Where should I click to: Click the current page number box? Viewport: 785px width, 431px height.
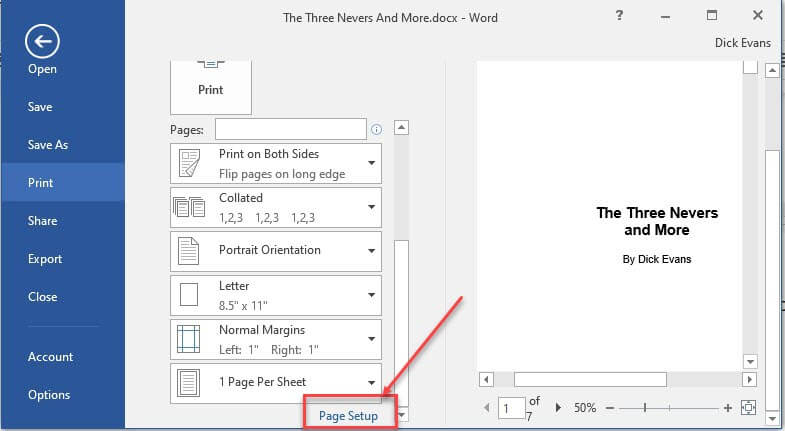511,408
